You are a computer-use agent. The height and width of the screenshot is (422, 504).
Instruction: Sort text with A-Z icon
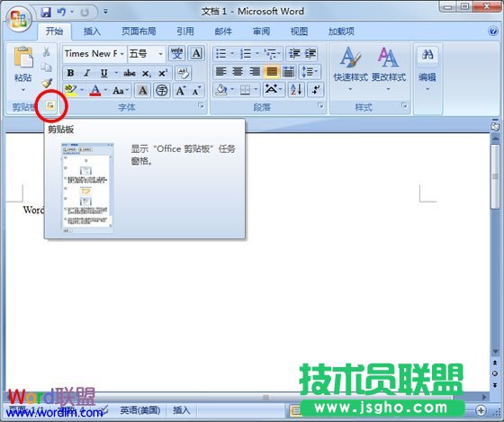point(296,90)
